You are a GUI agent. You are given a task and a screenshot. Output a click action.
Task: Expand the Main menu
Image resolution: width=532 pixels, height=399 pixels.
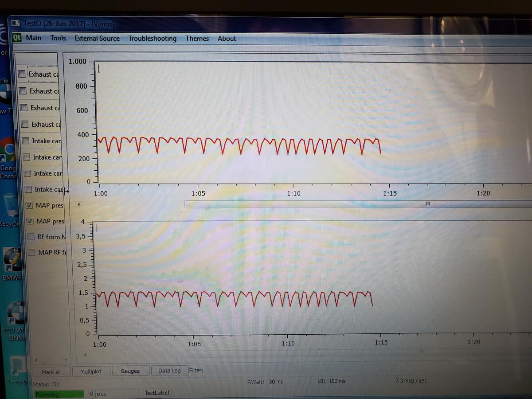click(x=34, y=38)
